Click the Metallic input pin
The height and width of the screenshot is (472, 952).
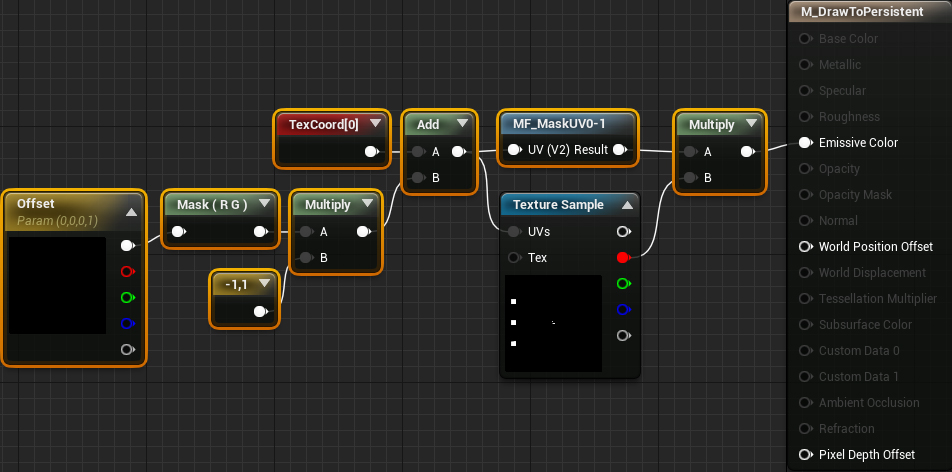(x=806, y=64)
